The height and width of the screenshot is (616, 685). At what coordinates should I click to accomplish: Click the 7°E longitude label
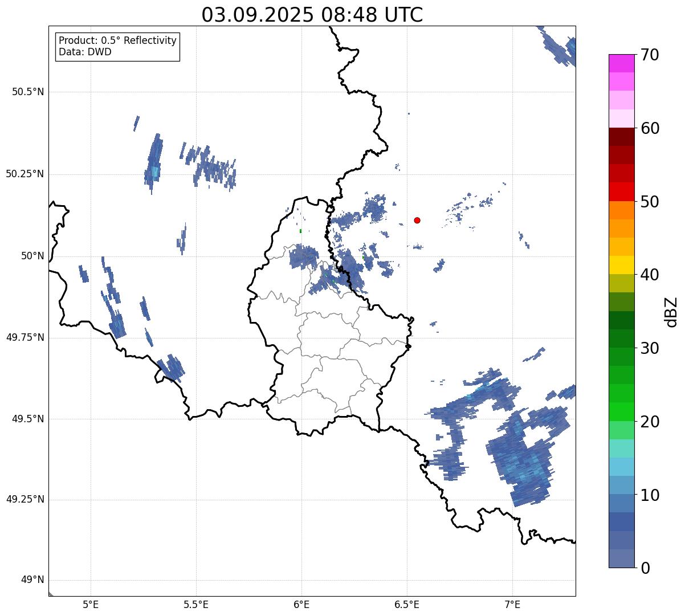(x=512, y=604)
